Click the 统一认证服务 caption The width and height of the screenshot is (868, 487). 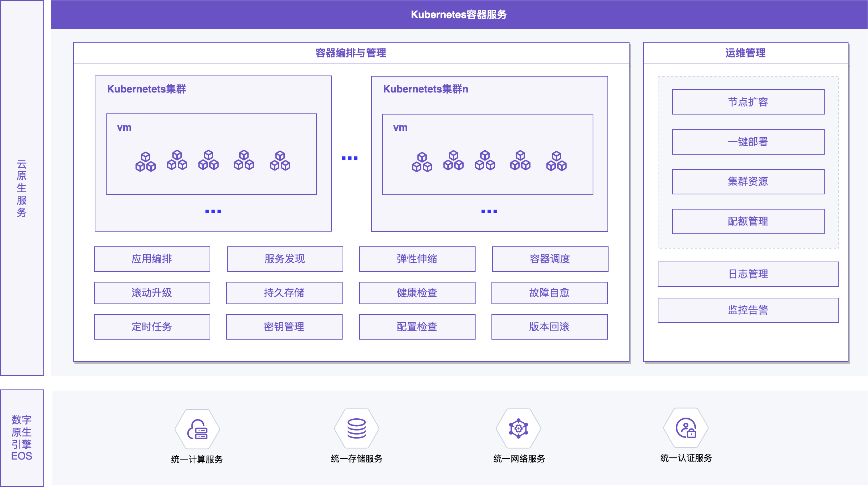pos(686,458)
